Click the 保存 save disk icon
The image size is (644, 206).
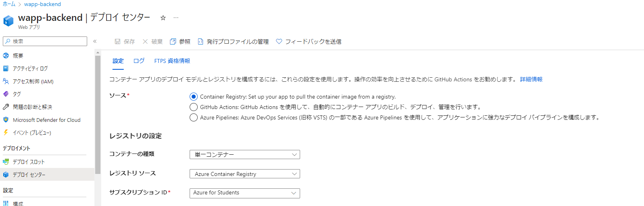tap(117, 42)
